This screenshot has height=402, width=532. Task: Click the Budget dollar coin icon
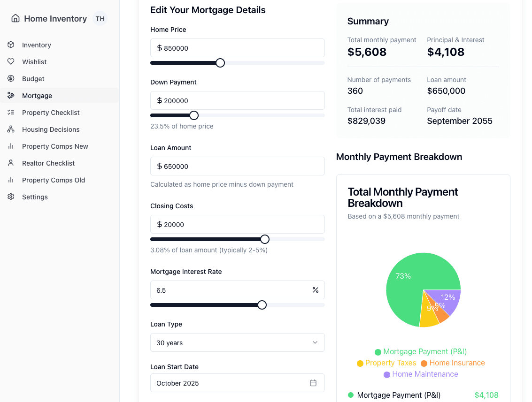11,79
